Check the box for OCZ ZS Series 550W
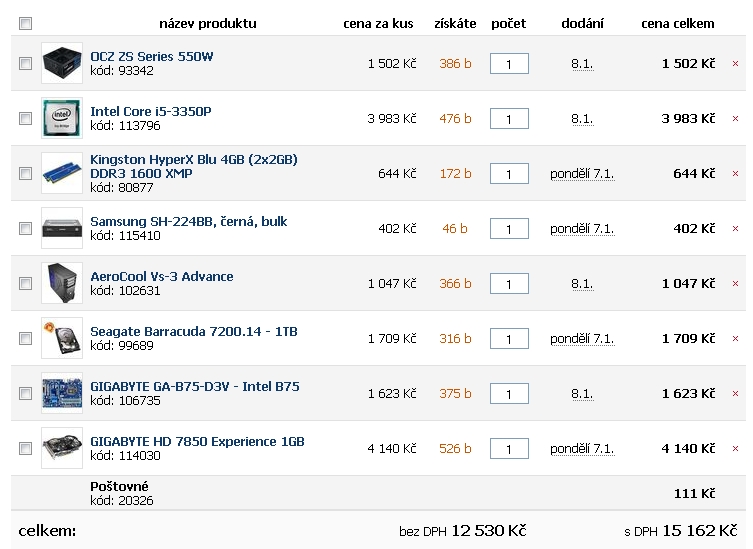Screen dimensions: 753x549 25,64
